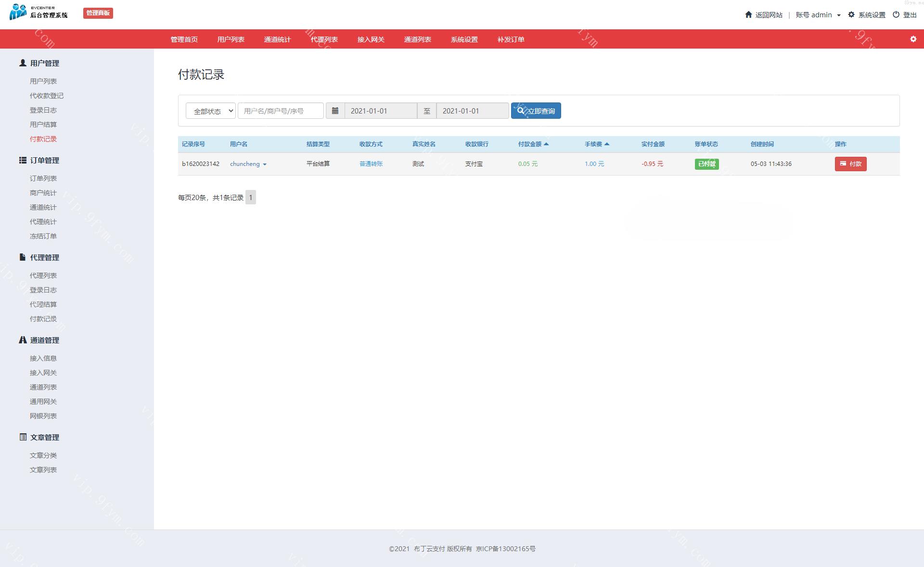Open the 全部状态 status dropdown
Viewport: 924px width, 567px height.
click(x=210, y=111)
